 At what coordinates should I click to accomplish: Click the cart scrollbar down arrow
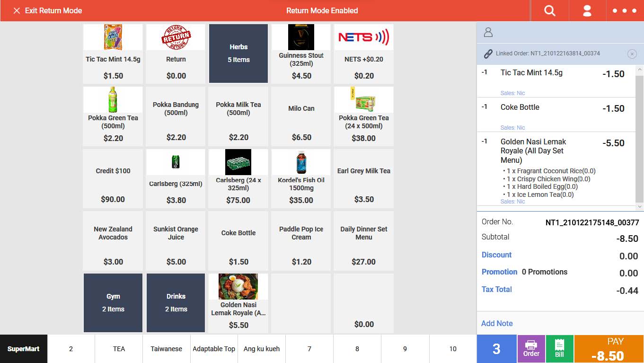(x=639, y=206)
